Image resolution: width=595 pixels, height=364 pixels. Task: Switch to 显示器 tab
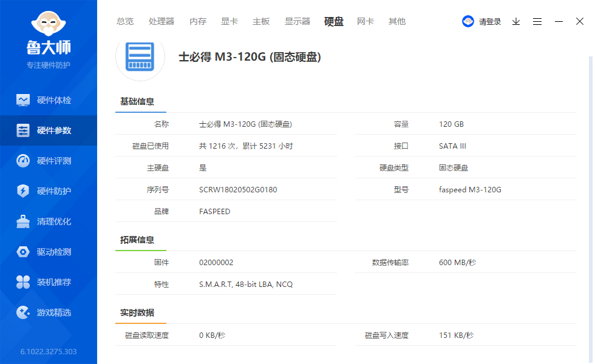point(297,22)
